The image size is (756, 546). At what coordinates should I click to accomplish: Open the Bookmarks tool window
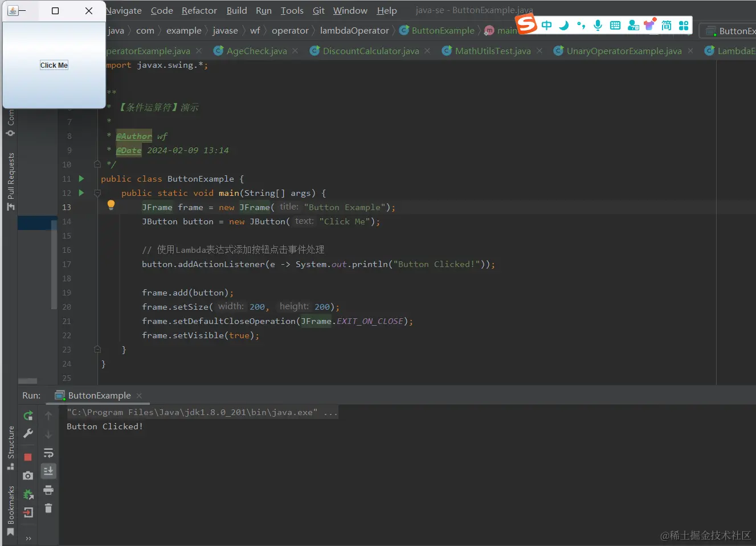tap(10, 511)
